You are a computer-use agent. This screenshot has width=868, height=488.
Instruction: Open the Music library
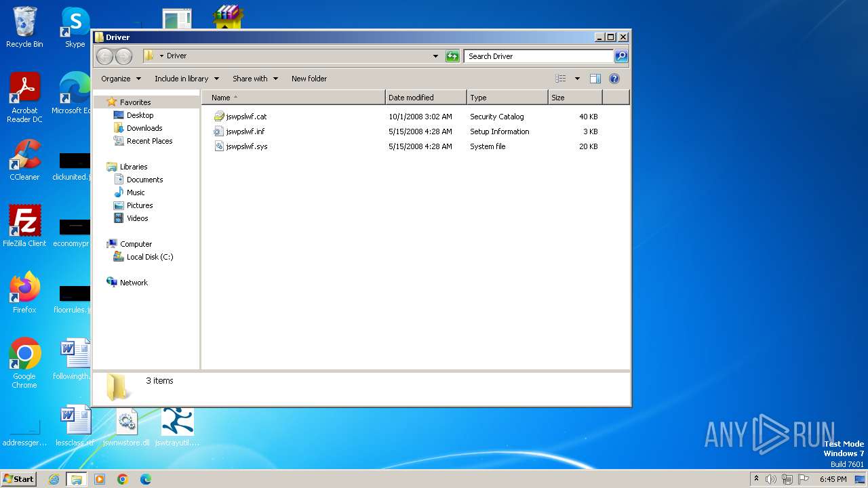point(136,192)
